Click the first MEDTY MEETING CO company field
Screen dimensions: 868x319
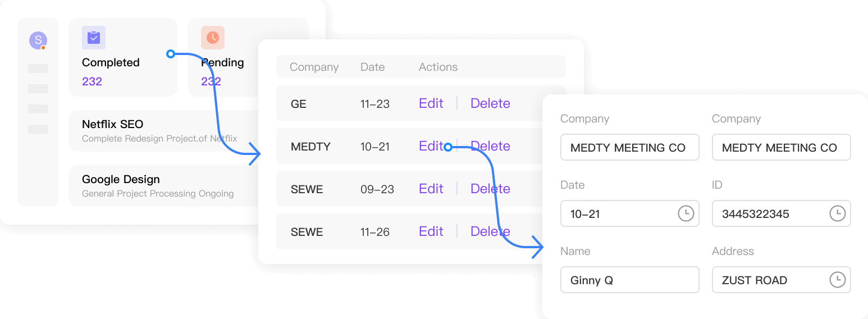tap(630, 147)
